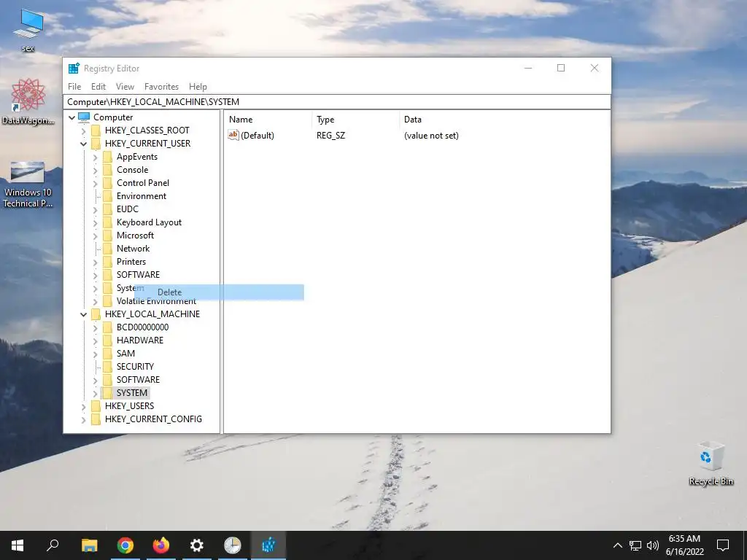Click the HKEY_CURRENT_CONFIG folder icon

pos(96,419)
